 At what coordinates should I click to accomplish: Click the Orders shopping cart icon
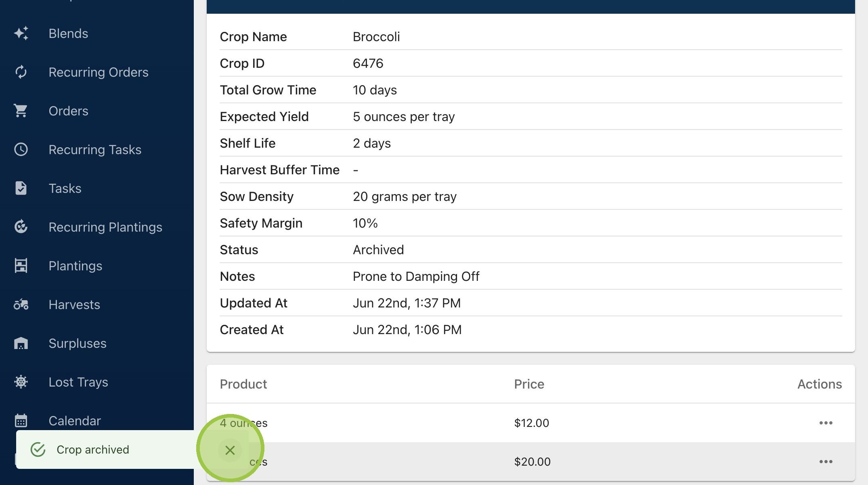pyautogui.click(x=21, y=111)
